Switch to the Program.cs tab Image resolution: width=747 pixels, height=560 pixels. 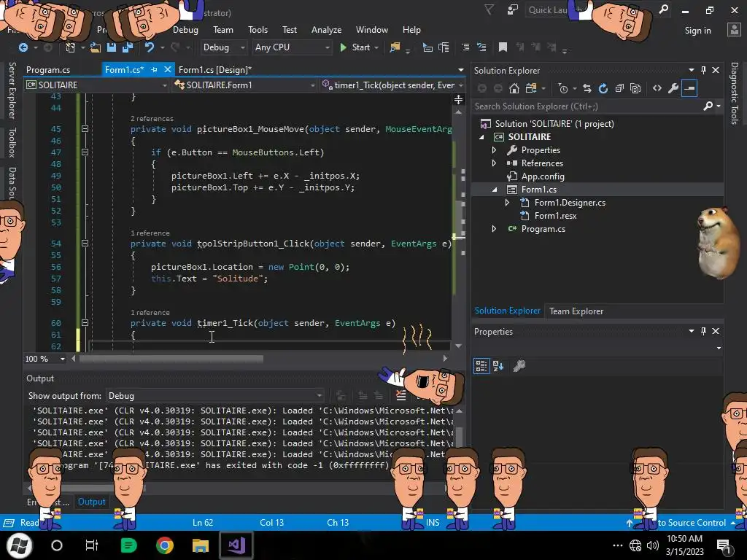pos(48,69)
